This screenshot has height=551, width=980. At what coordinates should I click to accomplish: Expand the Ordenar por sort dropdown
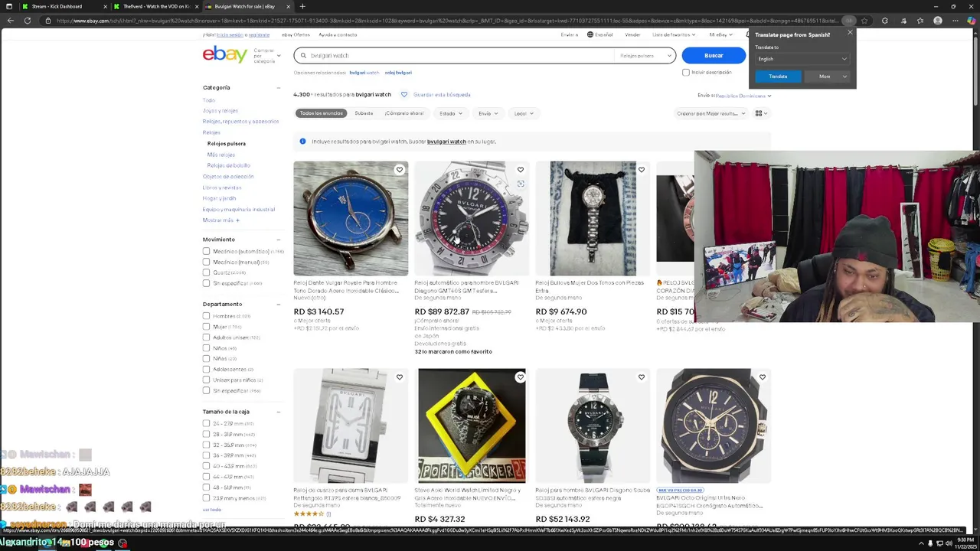711,113
